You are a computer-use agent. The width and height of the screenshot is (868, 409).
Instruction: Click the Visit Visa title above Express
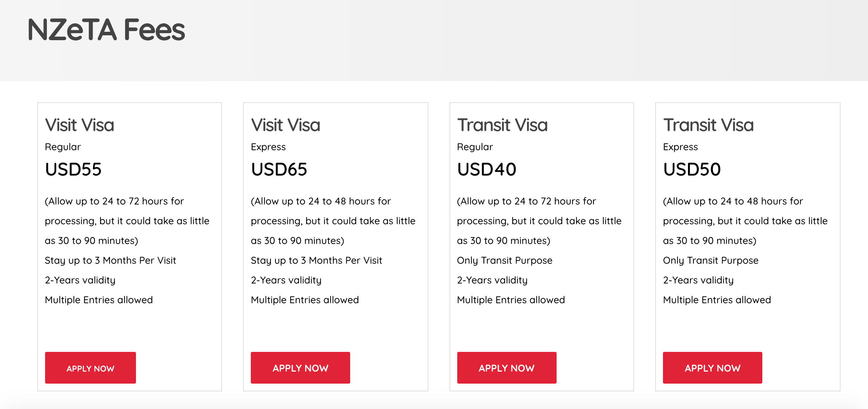coord(286,125)
